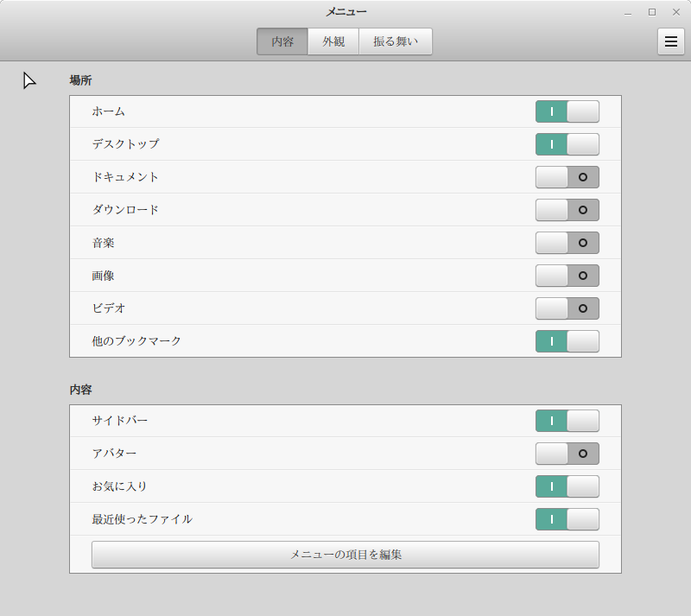Viewport: 691px width, 616px height.
Task: Disable the お気に入り switch
Action: 567,486
